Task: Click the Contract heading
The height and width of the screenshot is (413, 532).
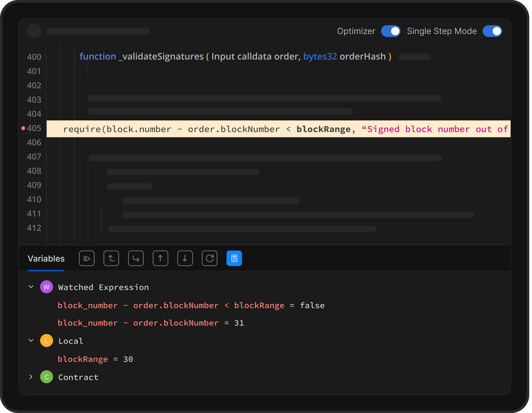Action: 78,377
